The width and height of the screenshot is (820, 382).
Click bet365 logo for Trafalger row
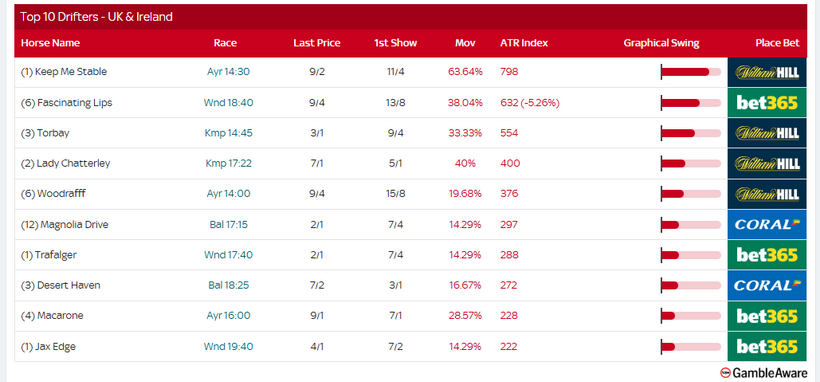(767, 255)
